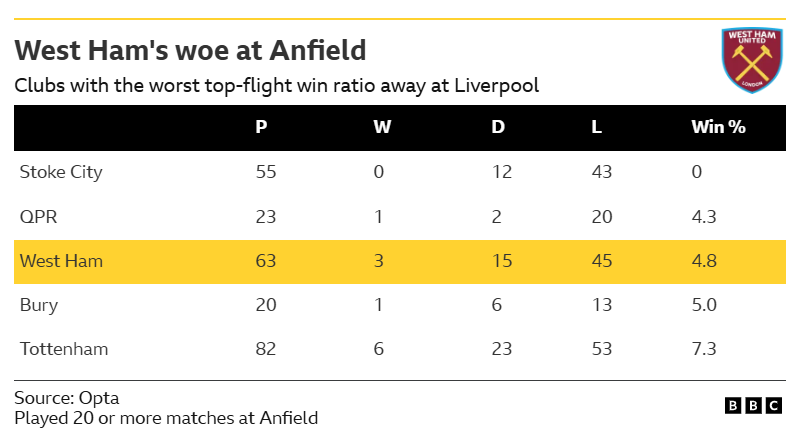Select the Win % column header
This screenshot has width=795, height=445.
718,127
